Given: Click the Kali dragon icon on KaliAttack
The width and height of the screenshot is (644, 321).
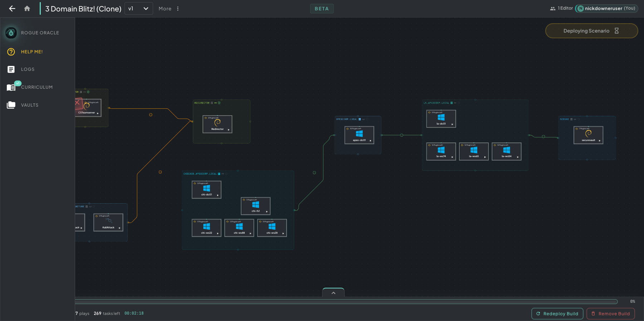Looking at the screenshot, I should (x=108, y=221).
